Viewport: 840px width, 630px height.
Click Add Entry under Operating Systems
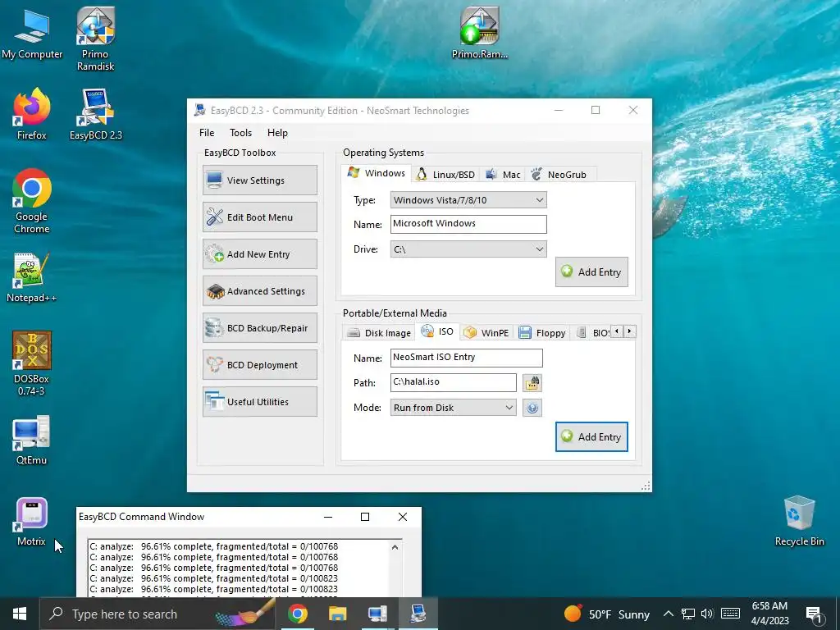591,272
